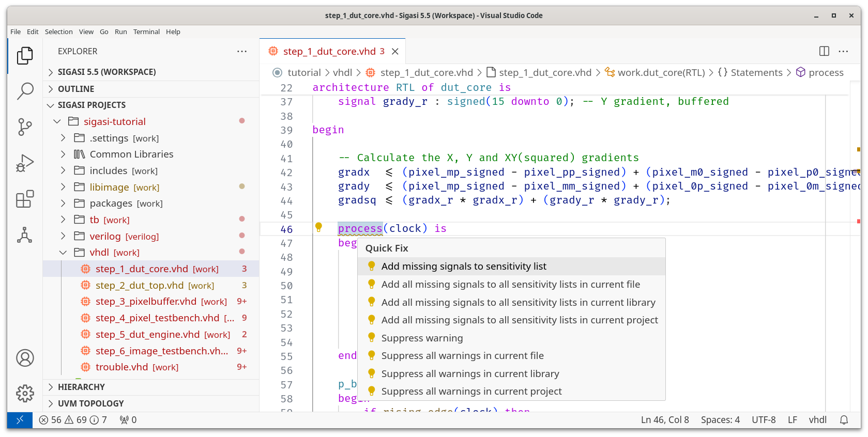The height and width of the screenshot is (437, 868).
Task: Click the remote window indicator in status bar
Action: tap(20, 420)
